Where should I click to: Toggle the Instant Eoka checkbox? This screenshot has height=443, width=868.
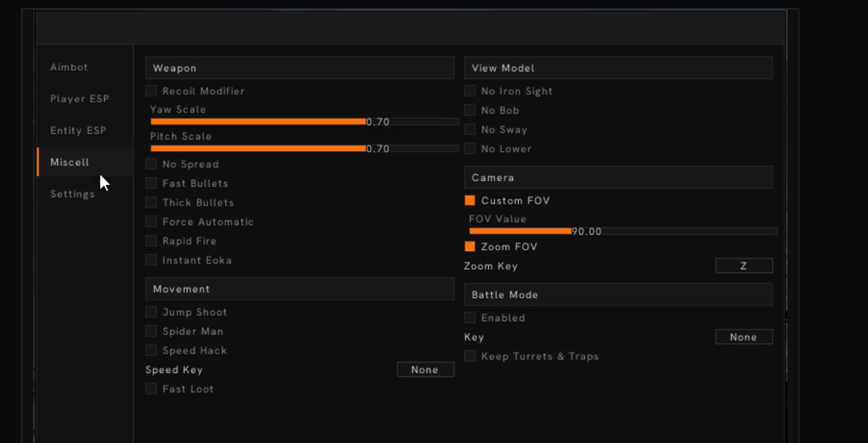[x=151, y=260]
